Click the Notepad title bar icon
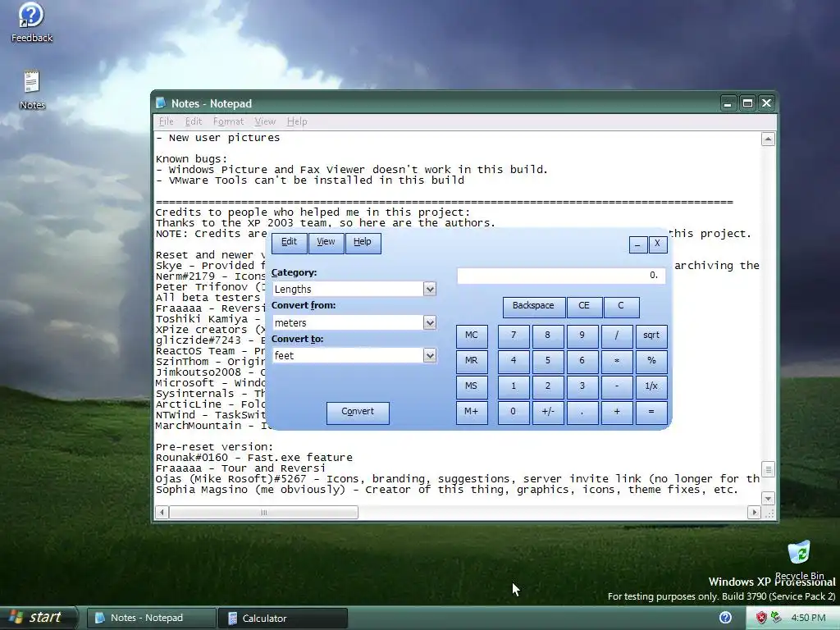840x630 pixels. (x=161, y=103)
